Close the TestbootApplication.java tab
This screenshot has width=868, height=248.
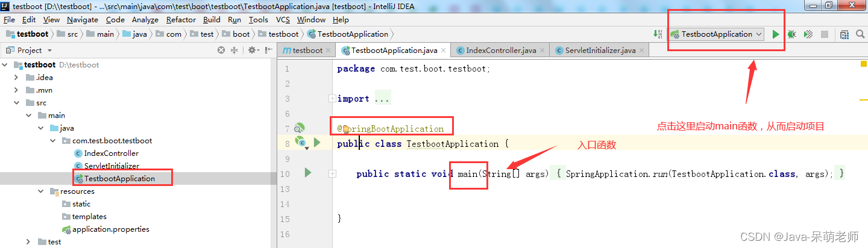pyautogui.click(x=444, y=51)
